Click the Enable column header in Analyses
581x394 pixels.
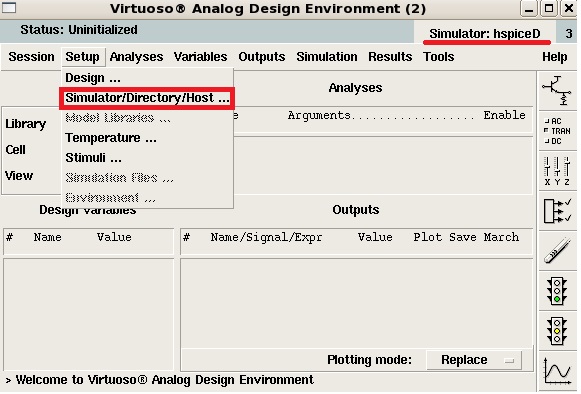point(504,115)
